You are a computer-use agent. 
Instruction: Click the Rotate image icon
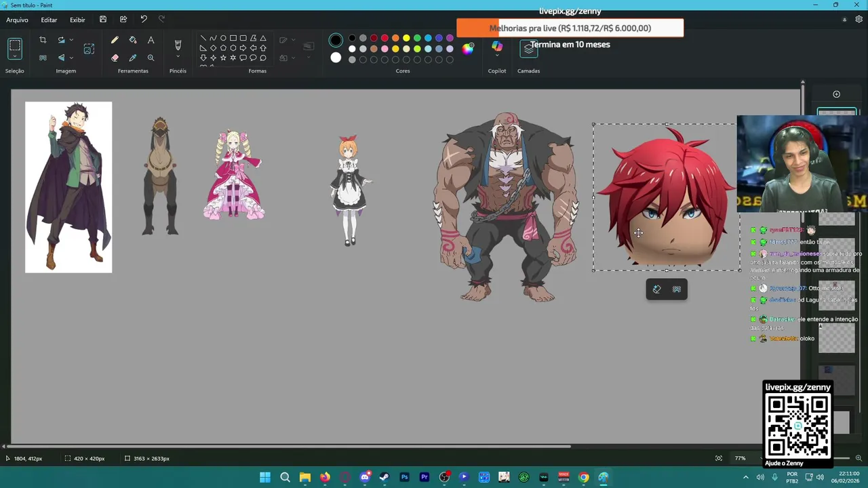point(61,40)
